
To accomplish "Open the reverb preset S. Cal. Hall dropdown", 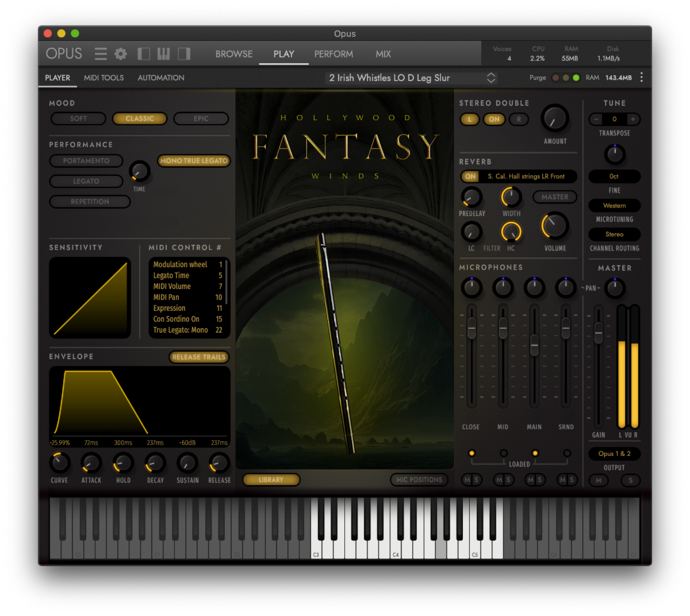I will point(526,176).
